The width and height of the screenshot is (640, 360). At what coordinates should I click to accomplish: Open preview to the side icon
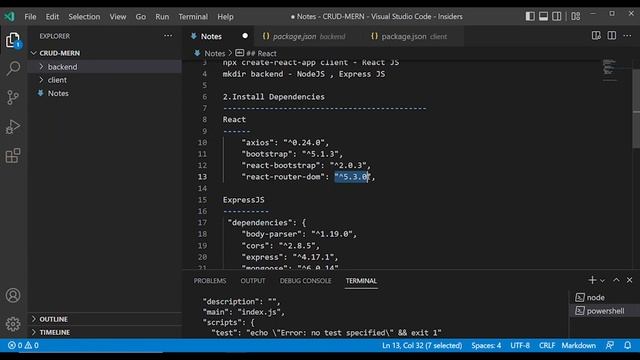596,36
